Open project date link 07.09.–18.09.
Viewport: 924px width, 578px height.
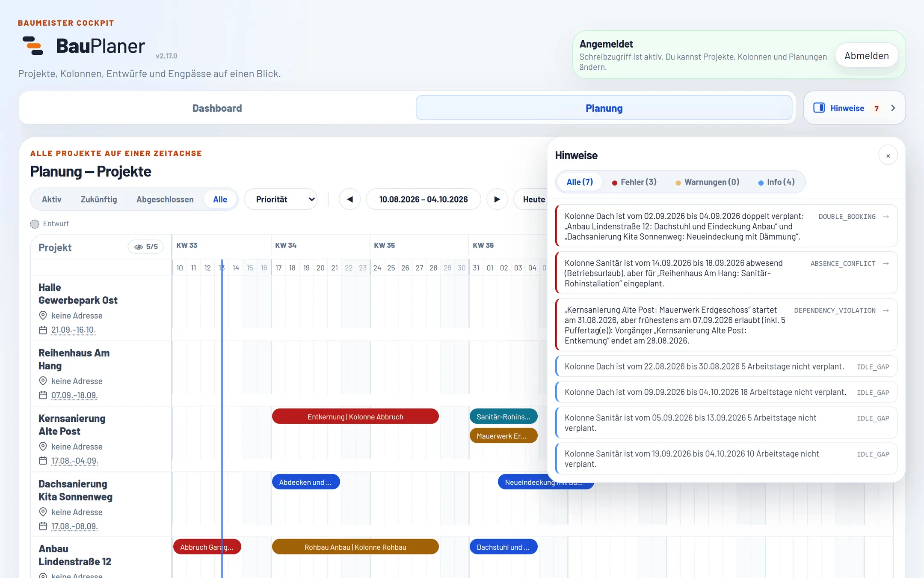pyautogui.click(x=74, y=395)
